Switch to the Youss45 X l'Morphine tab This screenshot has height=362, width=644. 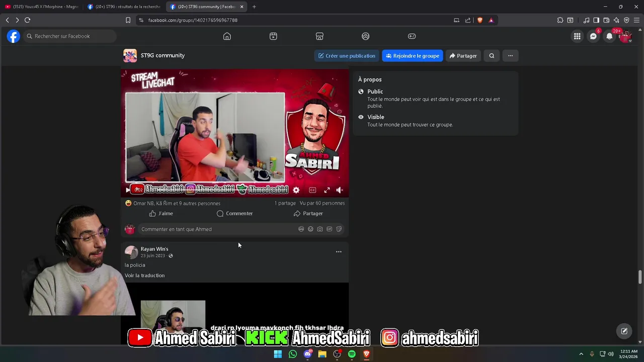coord(41,7)
